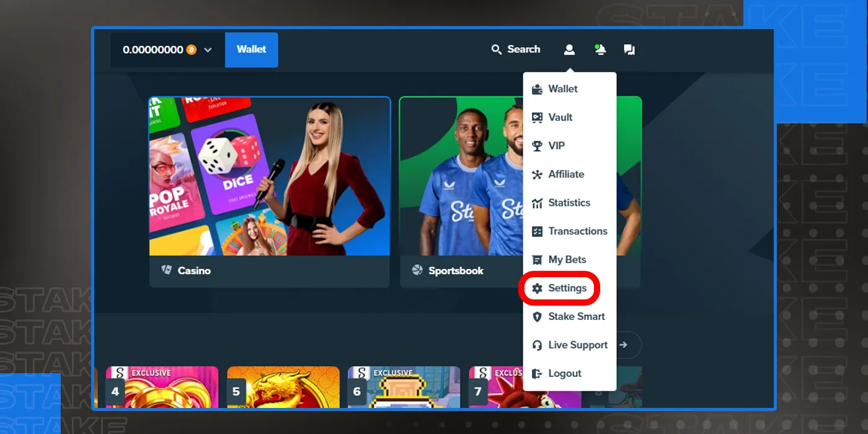
Task: Click the Bitcoin currency coin icon
Action: click(192, 50)
